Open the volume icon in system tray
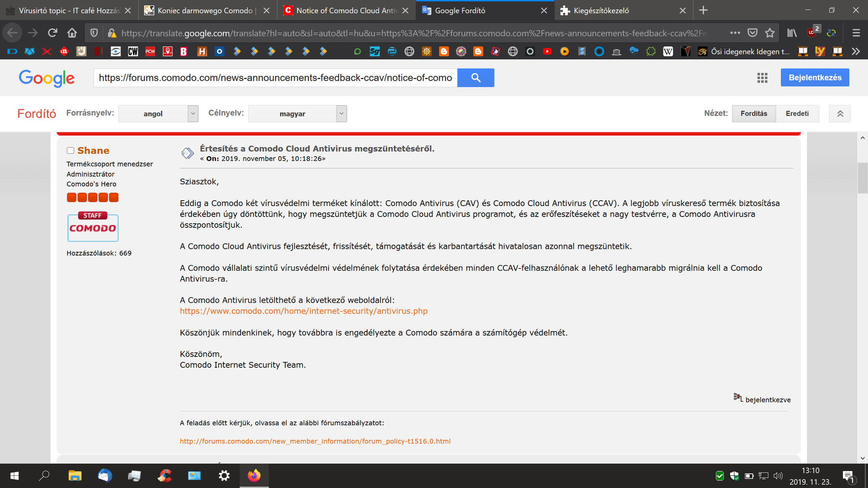Screen dimensions: 868x488 tap(778, 476)
